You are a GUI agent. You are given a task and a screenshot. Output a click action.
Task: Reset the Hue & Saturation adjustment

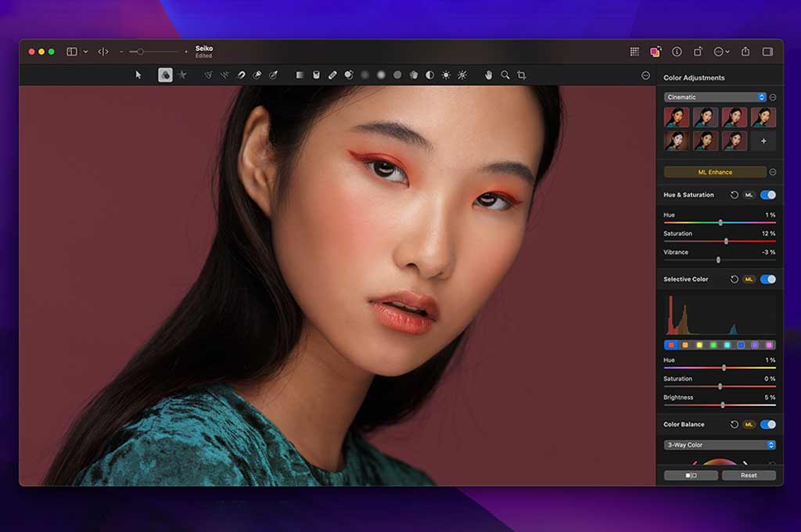(734, 194)
